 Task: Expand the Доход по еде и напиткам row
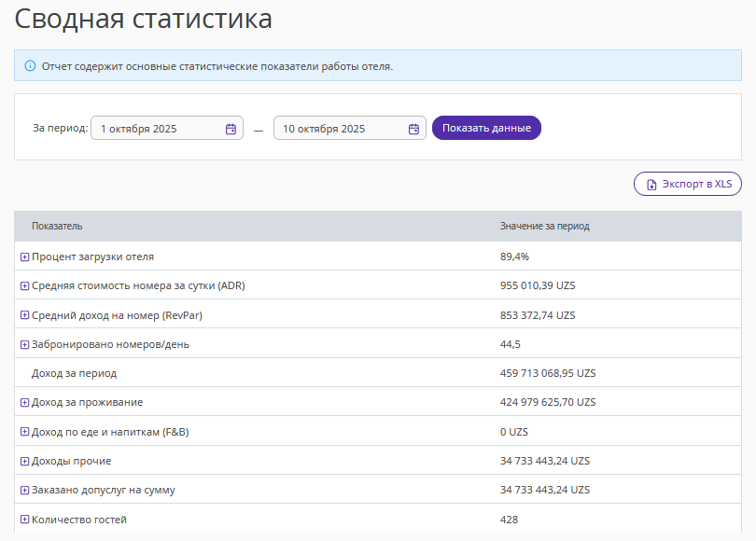[x=25, y=432]
